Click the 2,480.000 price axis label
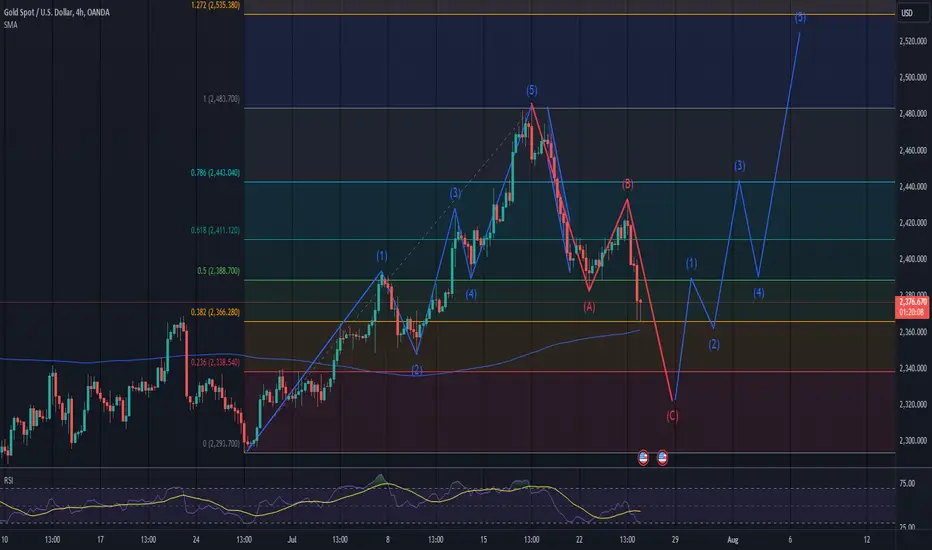 tap(913, 114)
